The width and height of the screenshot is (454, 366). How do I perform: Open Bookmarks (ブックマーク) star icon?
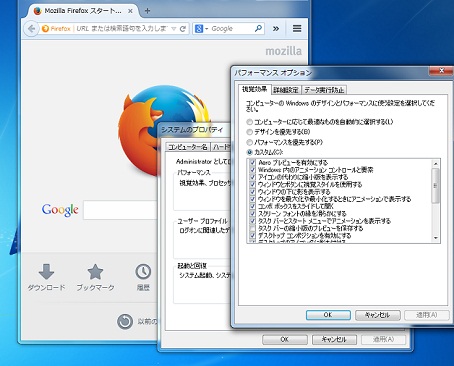click(95, 271)
